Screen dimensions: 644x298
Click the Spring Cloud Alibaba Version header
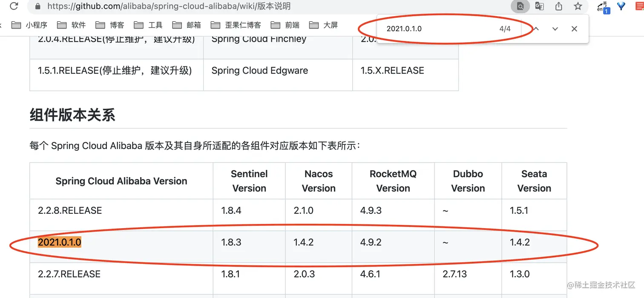pyautogui.click(x=121, y=181)
